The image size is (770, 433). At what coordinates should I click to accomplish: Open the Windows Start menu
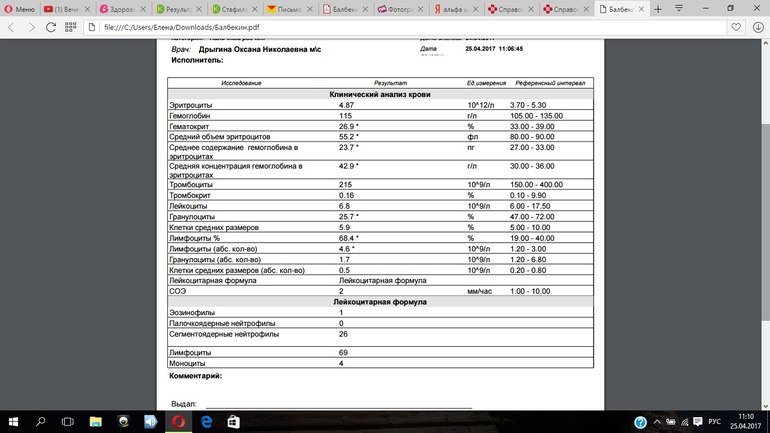[x=14, y=422]
